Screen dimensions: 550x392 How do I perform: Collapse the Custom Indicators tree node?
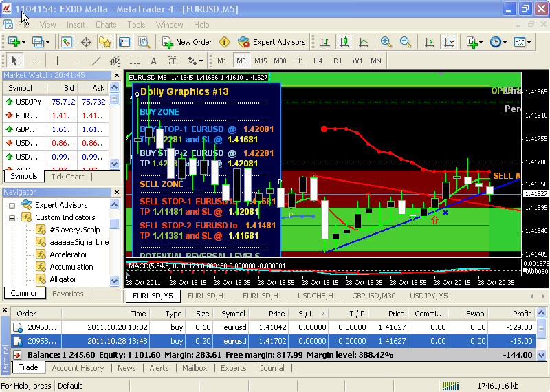[12, 218]
